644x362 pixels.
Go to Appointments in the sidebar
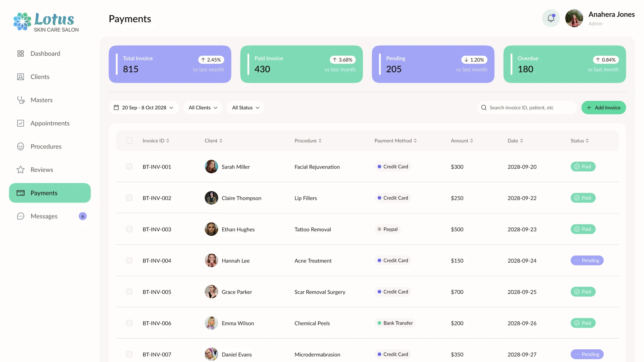tap(50, 123)
